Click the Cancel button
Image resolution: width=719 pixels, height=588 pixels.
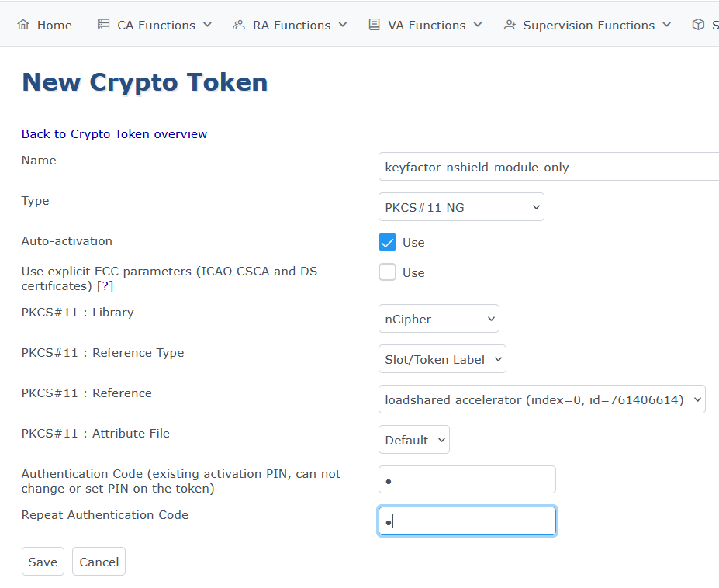[x=99, y=561]
